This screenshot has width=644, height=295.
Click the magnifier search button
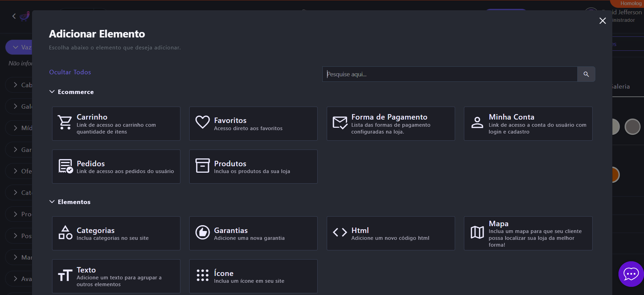click(x=586, y=74)
